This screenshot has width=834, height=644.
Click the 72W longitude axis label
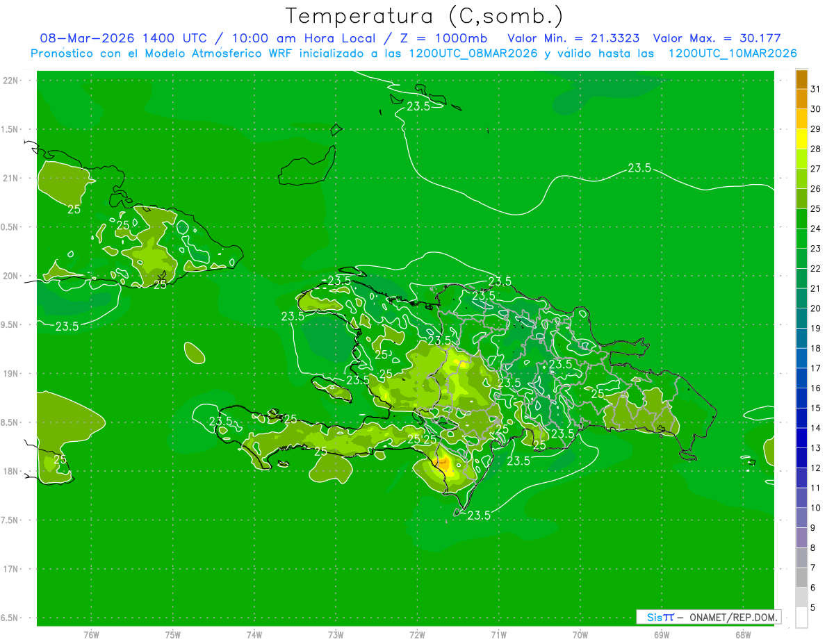pos(417,635)
